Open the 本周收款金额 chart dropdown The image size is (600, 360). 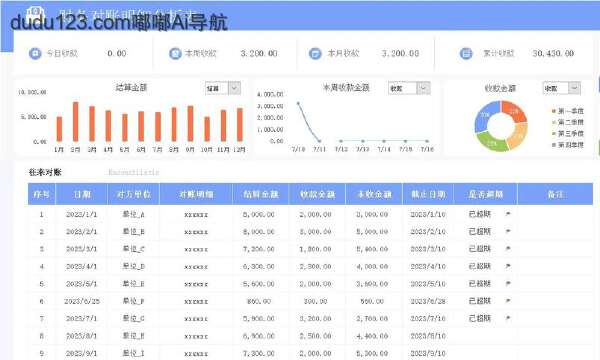(423, 88)
